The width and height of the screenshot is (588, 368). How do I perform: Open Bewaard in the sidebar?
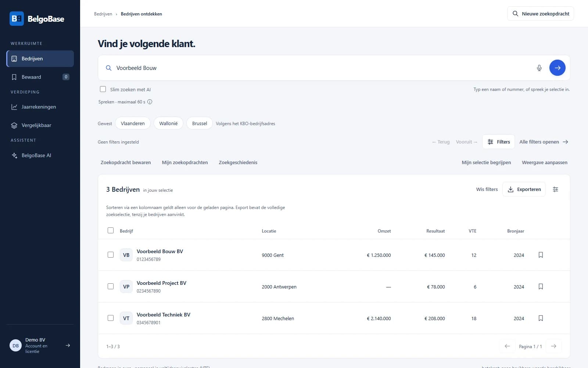tap(40, 77)
